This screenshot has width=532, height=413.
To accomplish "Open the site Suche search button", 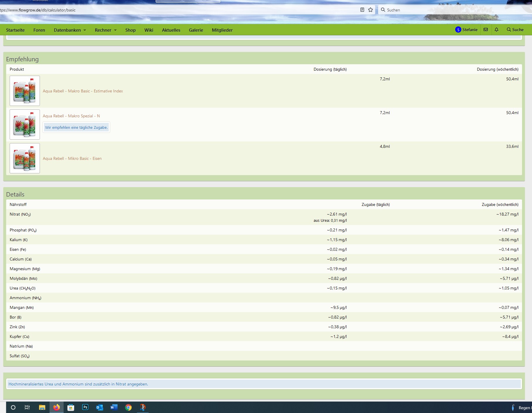I will (x=515, y=30).
